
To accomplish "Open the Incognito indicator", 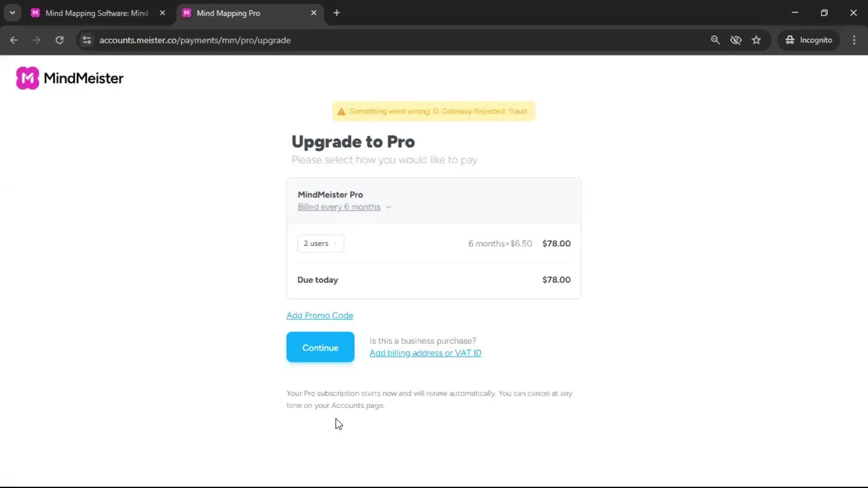I will pyautogui.click(x=809, y=40).
